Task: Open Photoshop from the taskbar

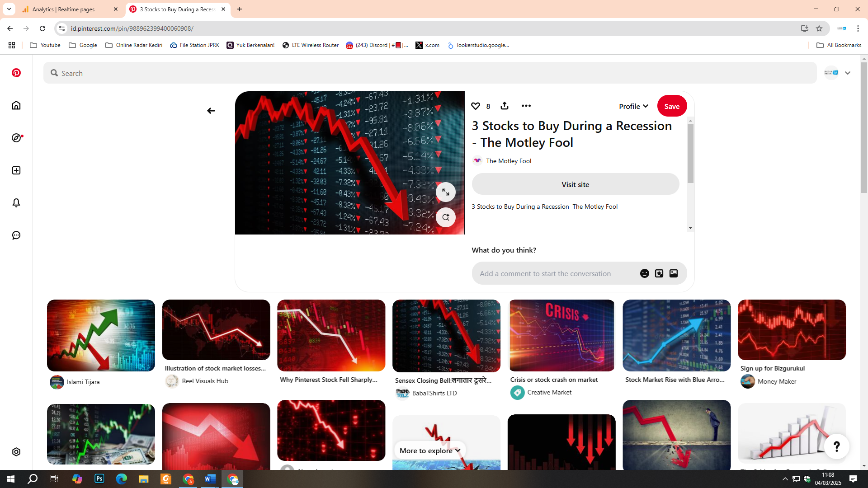Action: coord(99,479)
